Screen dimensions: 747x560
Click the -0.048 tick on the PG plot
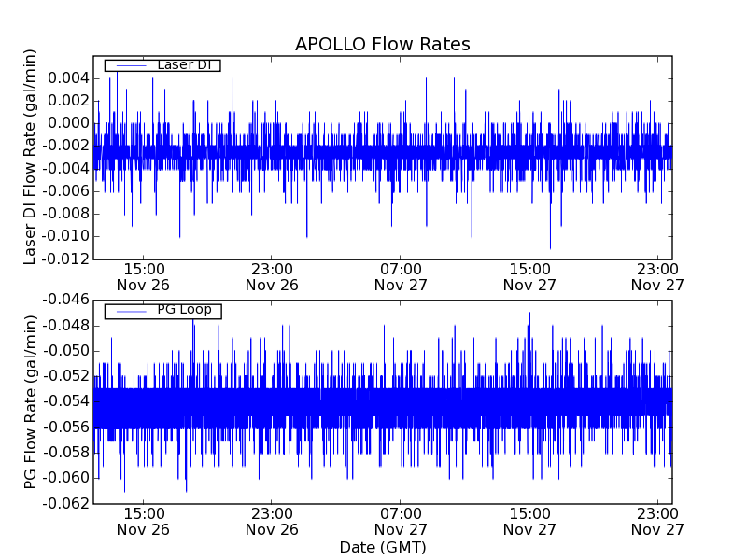(65, 326)
